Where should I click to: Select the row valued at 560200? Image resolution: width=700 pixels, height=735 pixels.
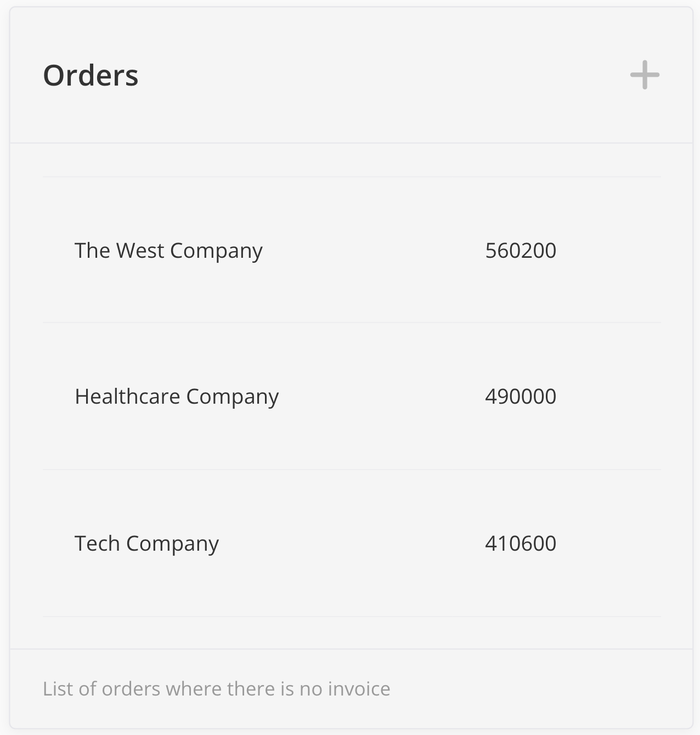pos(351,251)
